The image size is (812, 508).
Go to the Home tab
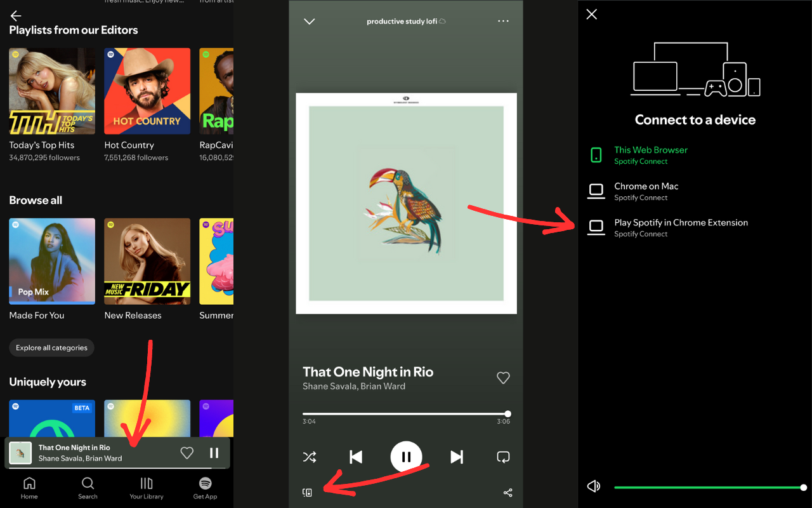[29, 488]
